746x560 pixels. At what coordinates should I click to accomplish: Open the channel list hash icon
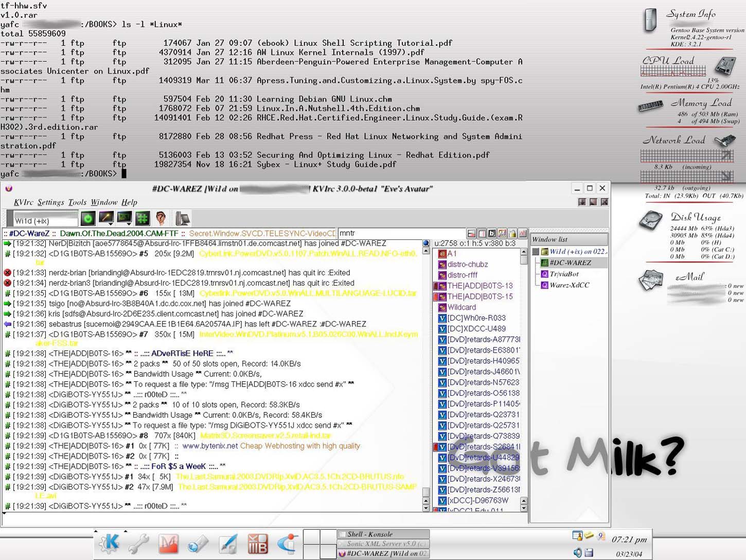click(x=143, y=218)
